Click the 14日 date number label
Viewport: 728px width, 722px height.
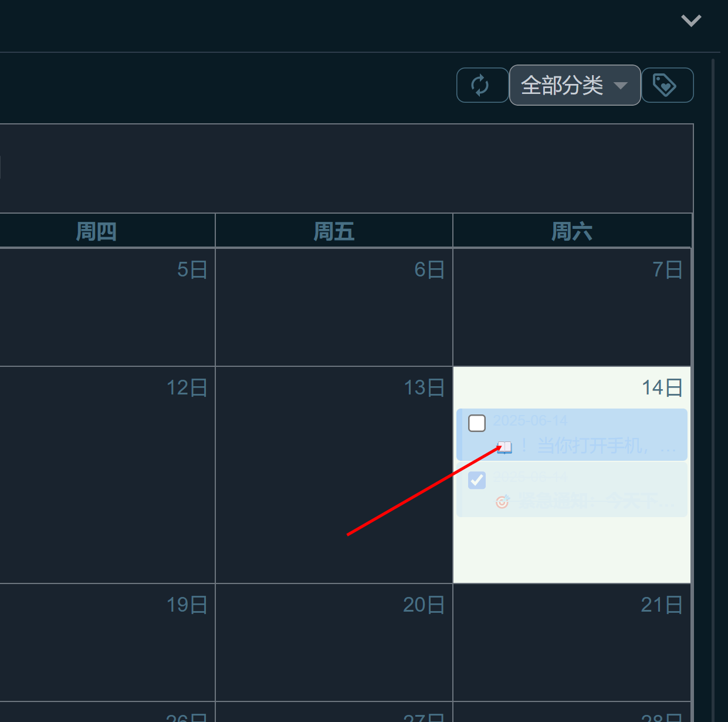[x=662, y=388]
